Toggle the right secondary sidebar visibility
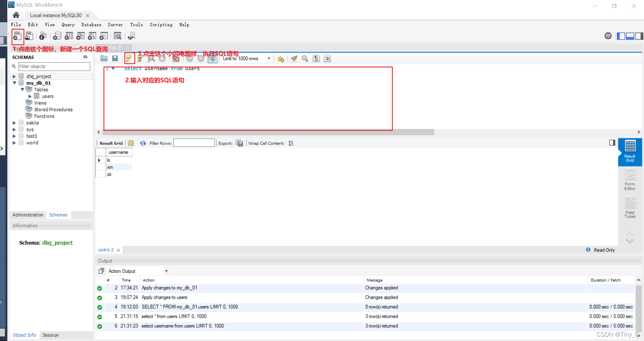Screen dimensions: 644x341 [x=639, y=36]
